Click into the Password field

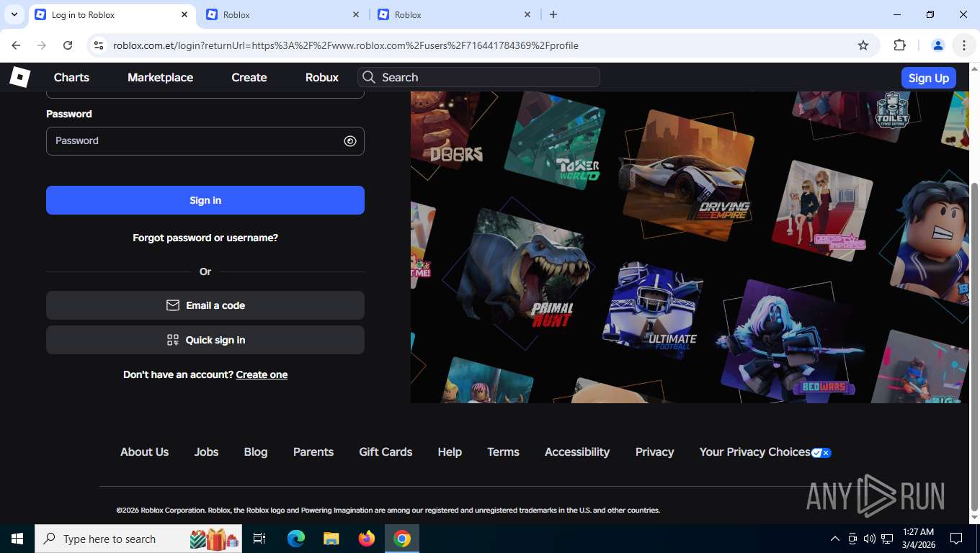click(205, 141)
